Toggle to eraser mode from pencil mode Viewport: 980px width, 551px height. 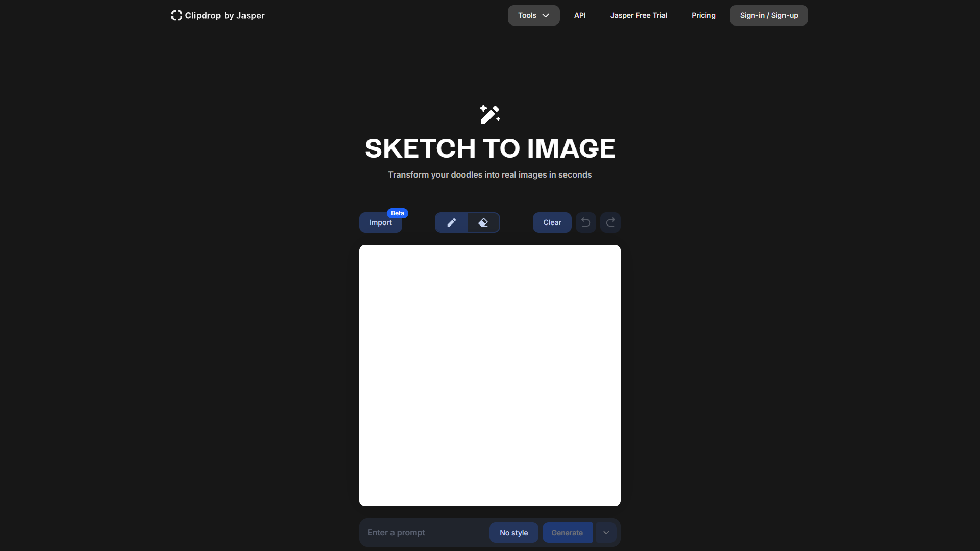click(x=483, y=222)
